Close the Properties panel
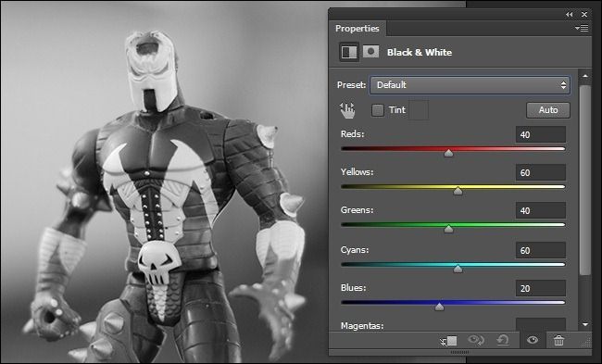Image resolution: width=602 pixels, height=364 pixels. (x=584, y=14)
